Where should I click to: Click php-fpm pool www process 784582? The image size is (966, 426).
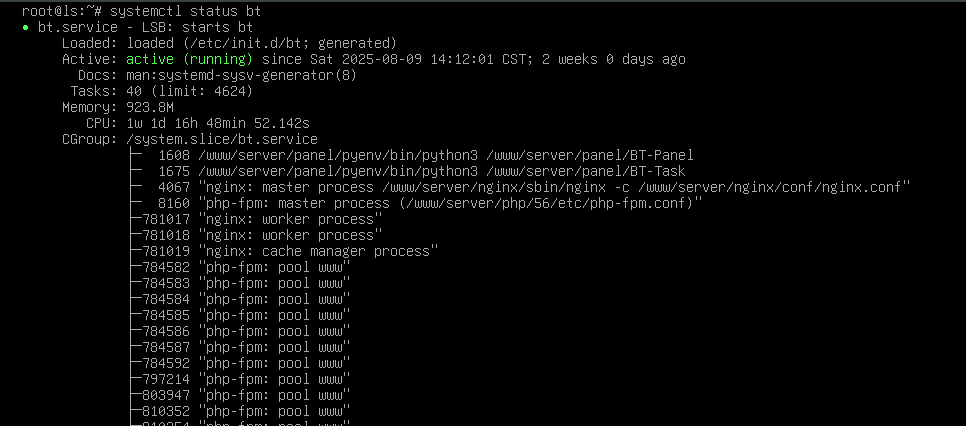click(246, 268)
